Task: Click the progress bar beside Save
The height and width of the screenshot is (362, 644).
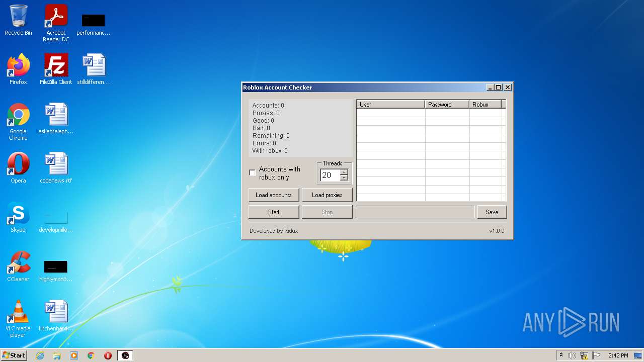Action: (x=415, y=212)
